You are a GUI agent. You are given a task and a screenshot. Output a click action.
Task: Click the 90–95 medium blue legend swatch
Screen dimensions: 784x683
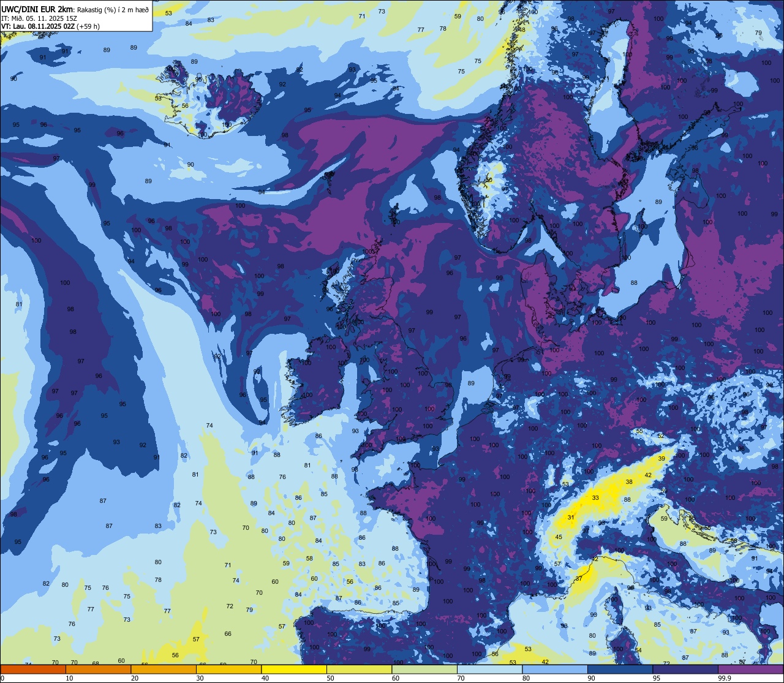pos(620,669)
